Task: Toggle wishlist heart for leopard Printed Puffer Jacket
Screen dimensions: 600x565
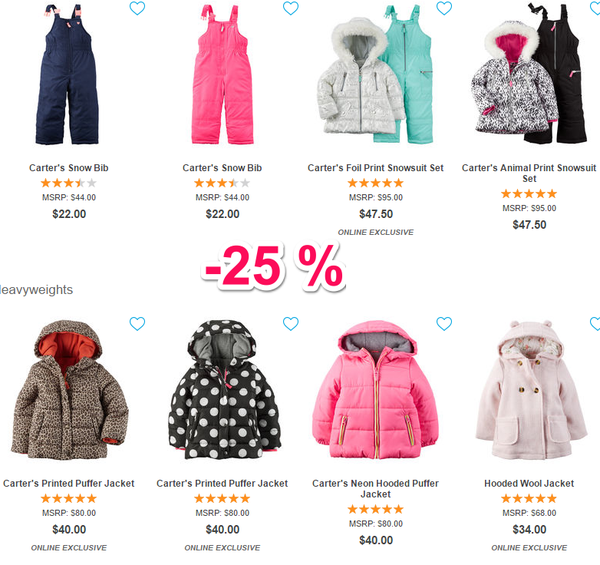Action: click(137, 324)
